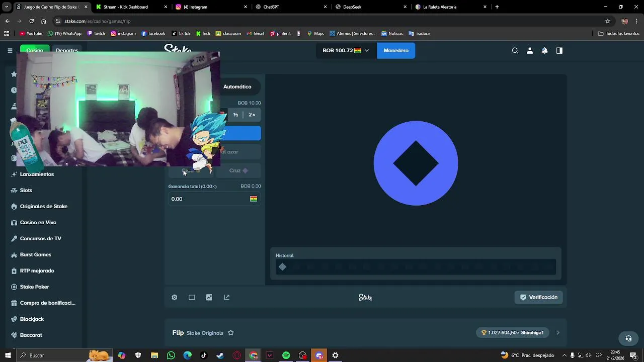Focus the Ganancia total amount field

[x=214, y=199]
